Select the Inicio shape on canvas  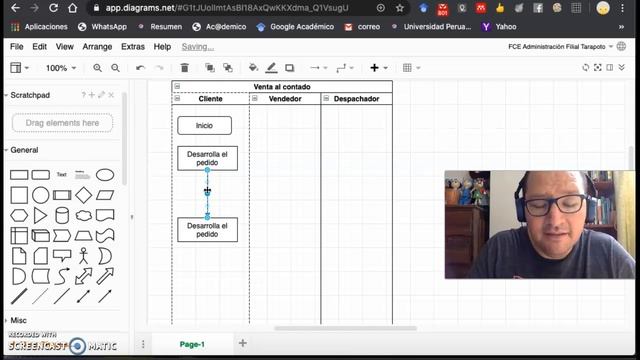pyautogui.click(x=204, y=125)
